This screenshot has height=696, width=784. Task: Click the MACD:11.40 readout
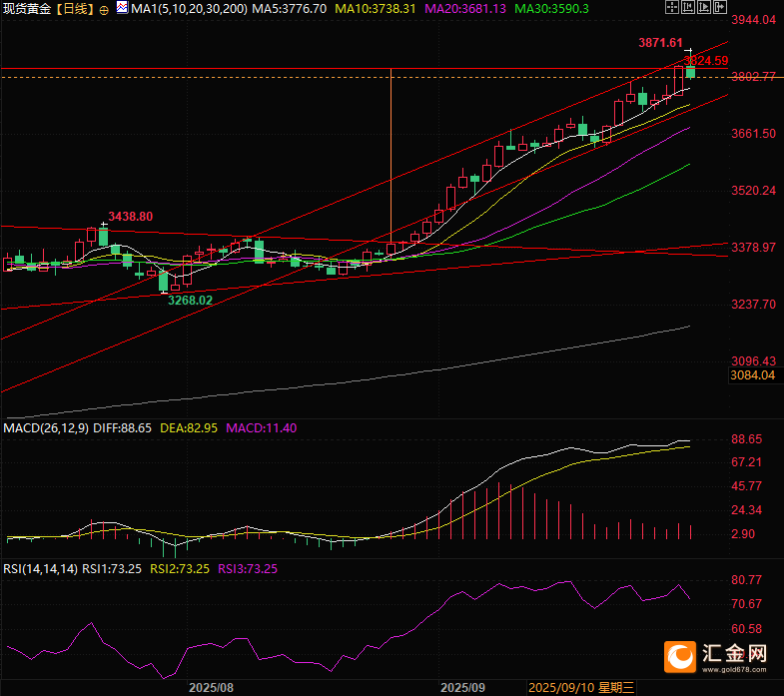pos(262,428)
